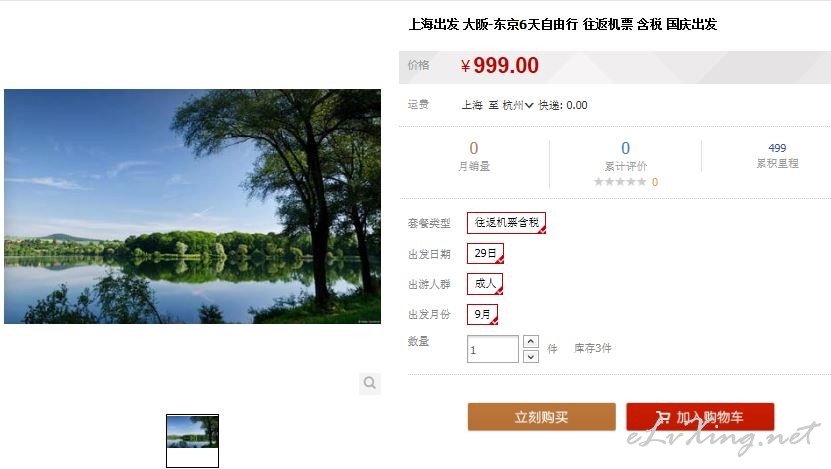The width and height of the screenshot is (831, 469).
Task: Select the 29日 departure date option
Action: [485, 253]
